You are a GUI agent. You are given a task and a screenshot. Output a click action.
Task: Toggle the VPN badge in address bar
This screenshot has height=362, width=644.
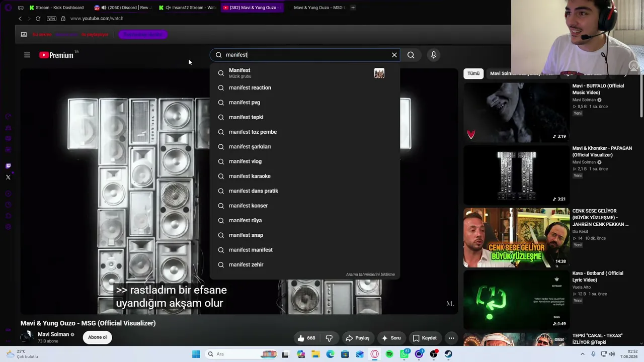coord(51,19)
